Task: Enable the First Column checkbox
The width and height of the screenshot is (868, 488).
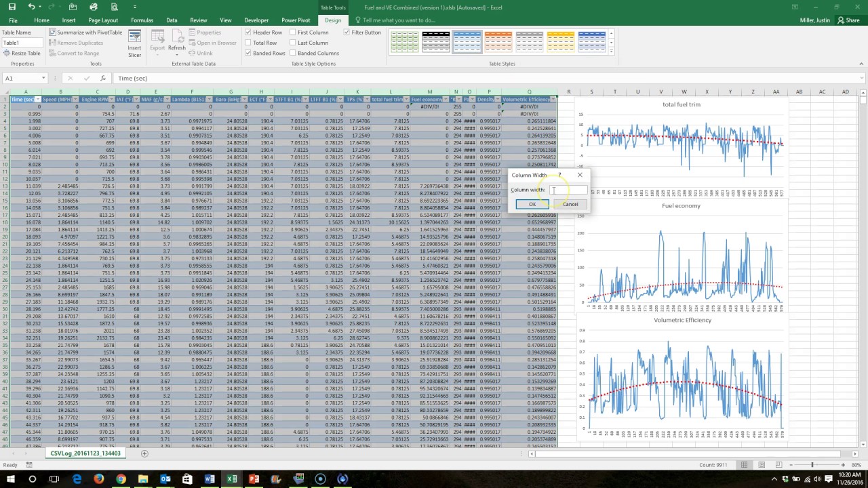Action: 293,33
